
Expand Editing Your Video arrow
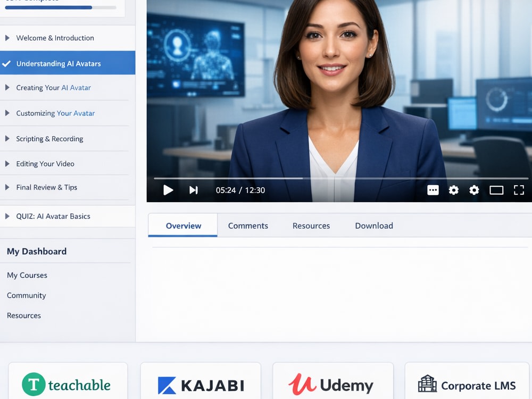[7, 163]
